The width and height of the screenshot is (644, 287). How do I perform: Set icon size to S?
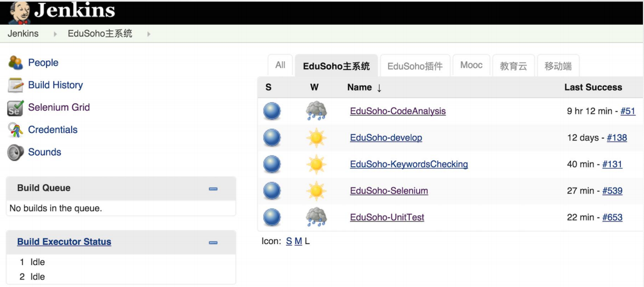[289, 241]
